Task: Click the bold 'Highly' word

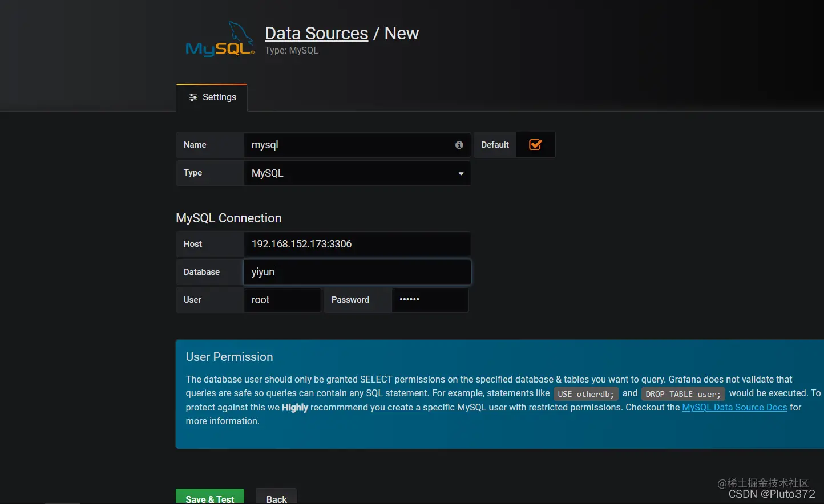Action: point(295,407)
